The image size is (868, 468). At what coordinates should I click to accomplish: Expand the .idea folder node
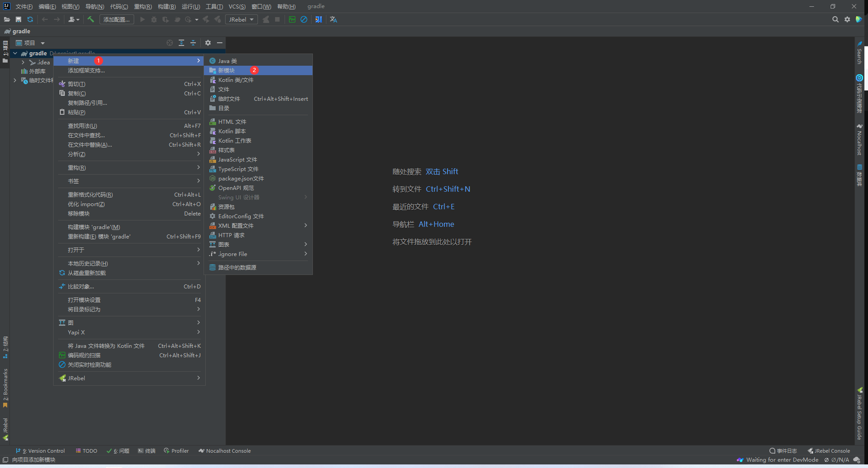coord(23,62)
